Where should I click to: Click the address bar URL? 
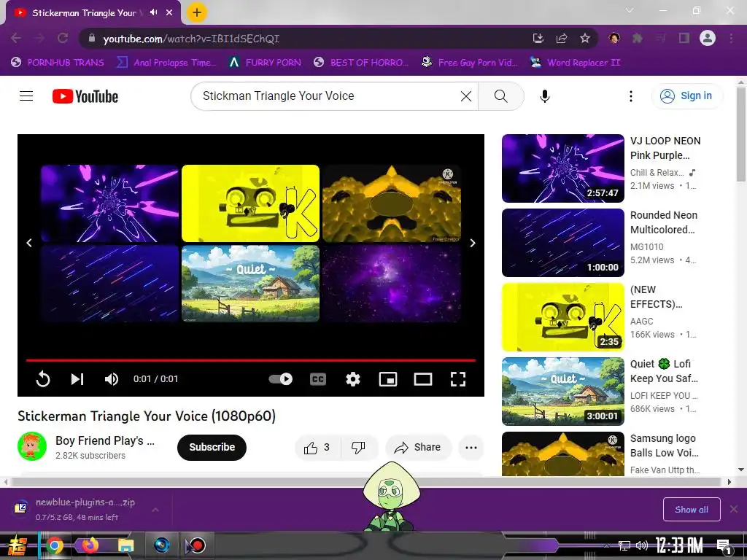pos(192,39)
